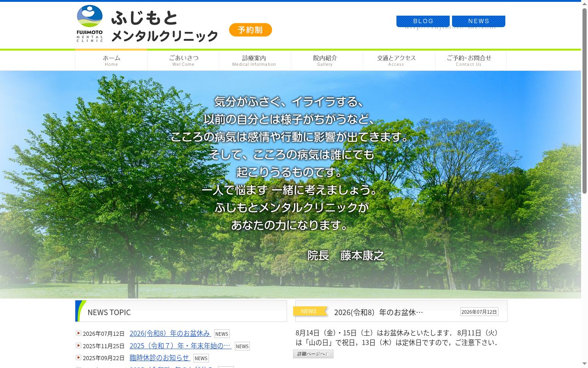
Task: Open the 臨時休診のお知らせ news link
Action: pos(159,358)
